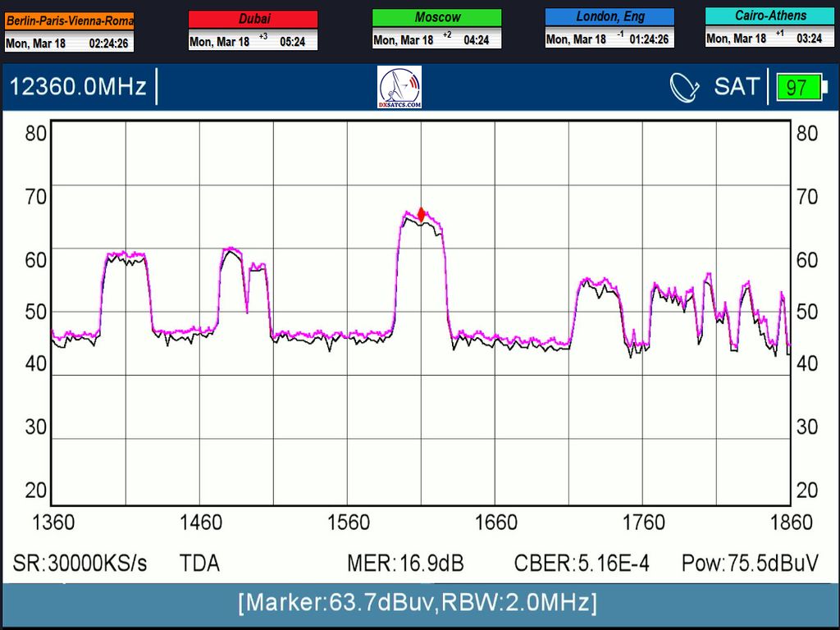Click the CBER:5.16E-4 readout
The image size is (840, 630).
(x=582, y=564)
